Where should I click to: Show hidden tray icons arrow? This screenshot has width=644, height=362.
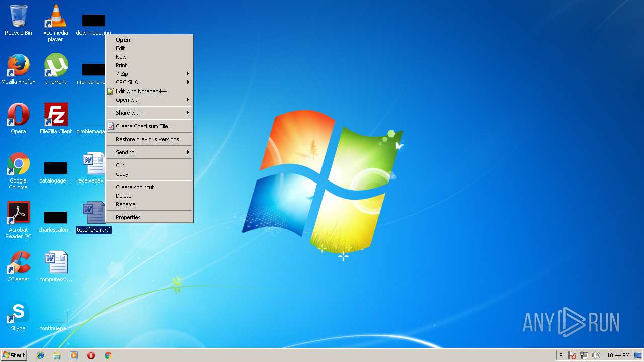(561, 355)
